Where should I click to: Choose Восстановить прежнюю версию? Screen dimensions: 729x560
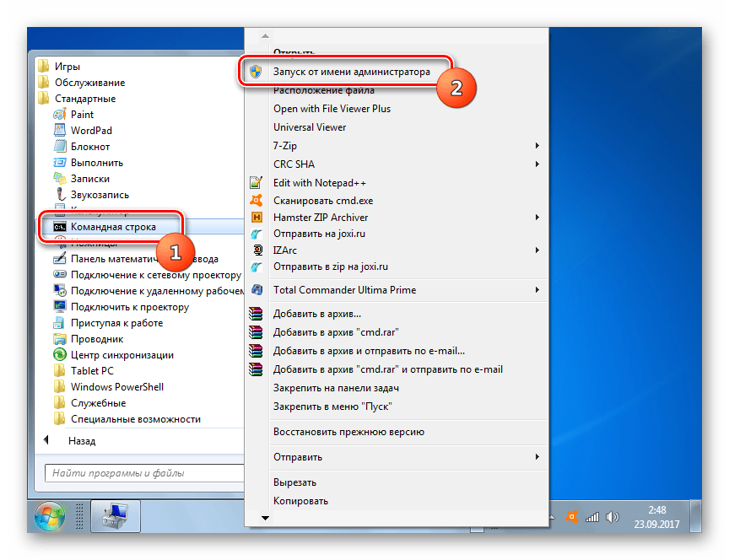[x=348, y=432]
